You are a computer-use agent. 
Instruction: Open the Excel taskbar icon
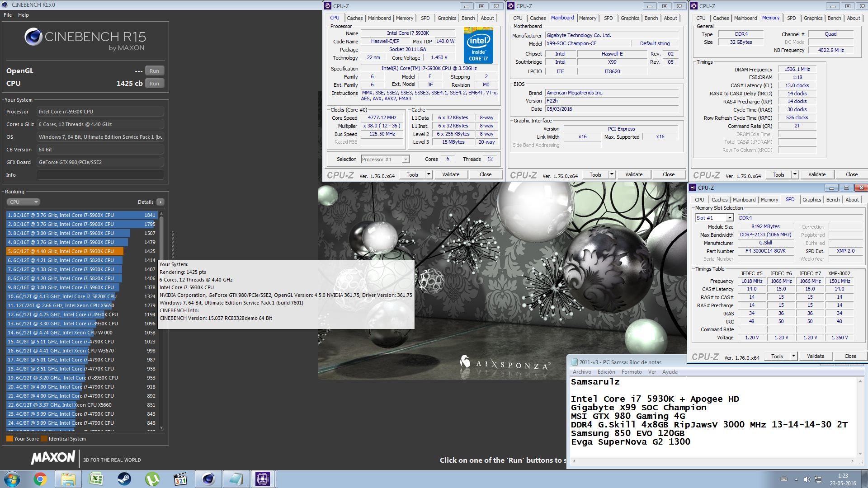point(96,479)
